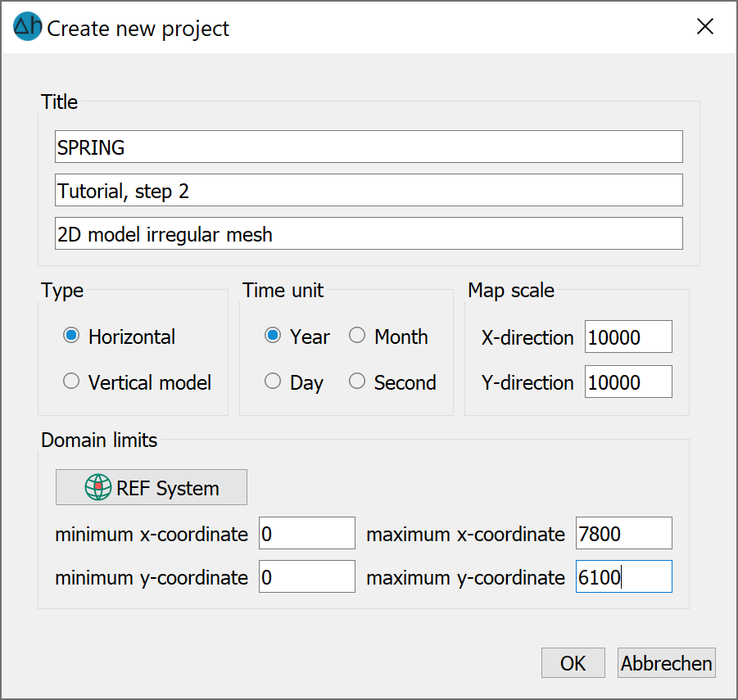The image size is (738, 700).
Task: Click the X-direction map scale field
Action: (x=628, y=336)
